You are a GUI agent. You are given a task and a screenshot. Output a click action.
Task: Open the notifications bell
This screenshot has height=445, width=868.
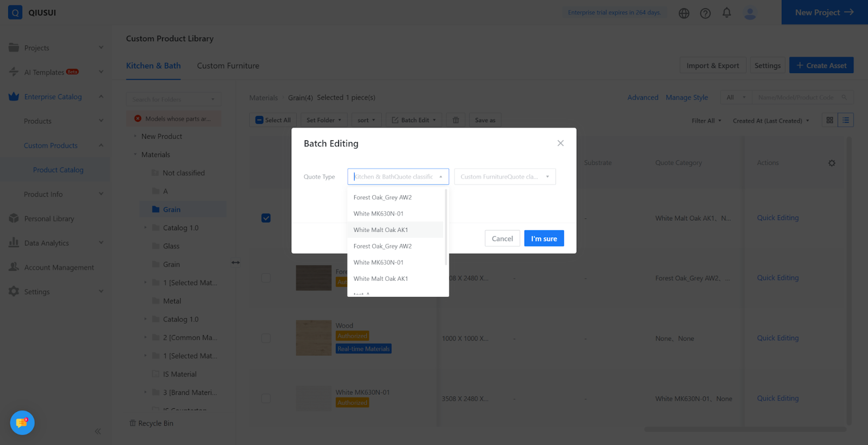coord(726,12)
